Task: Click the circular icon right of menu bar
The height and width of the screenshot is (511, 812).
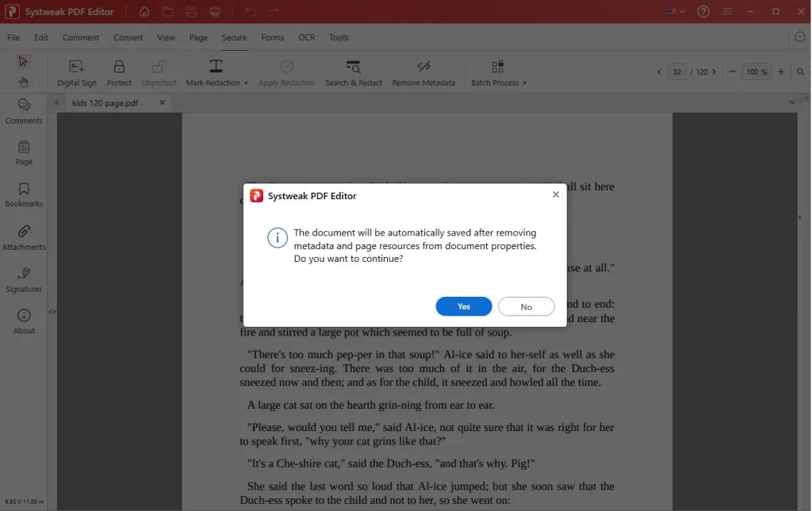Action: coord(800,36)
